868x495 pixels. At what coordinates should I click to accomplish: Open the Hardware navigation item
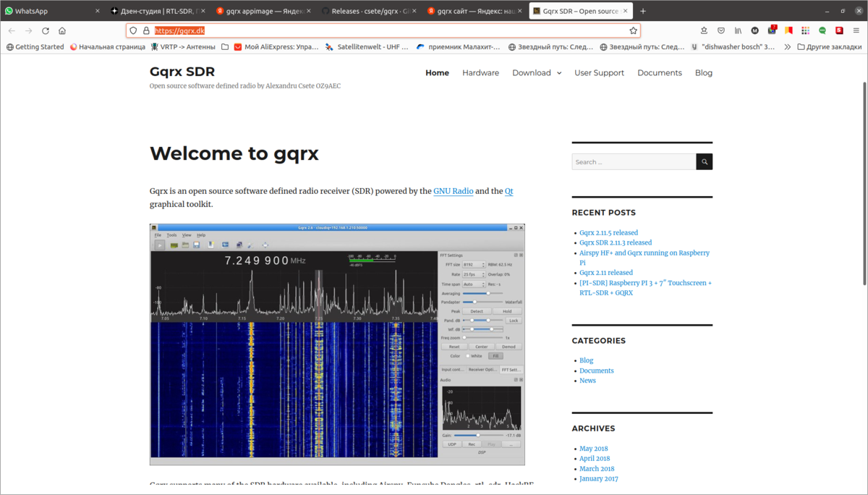(x=480, y=73)
